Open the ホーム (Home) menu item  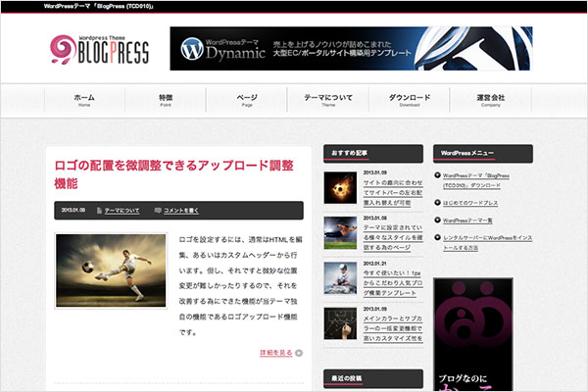point(84,101)
